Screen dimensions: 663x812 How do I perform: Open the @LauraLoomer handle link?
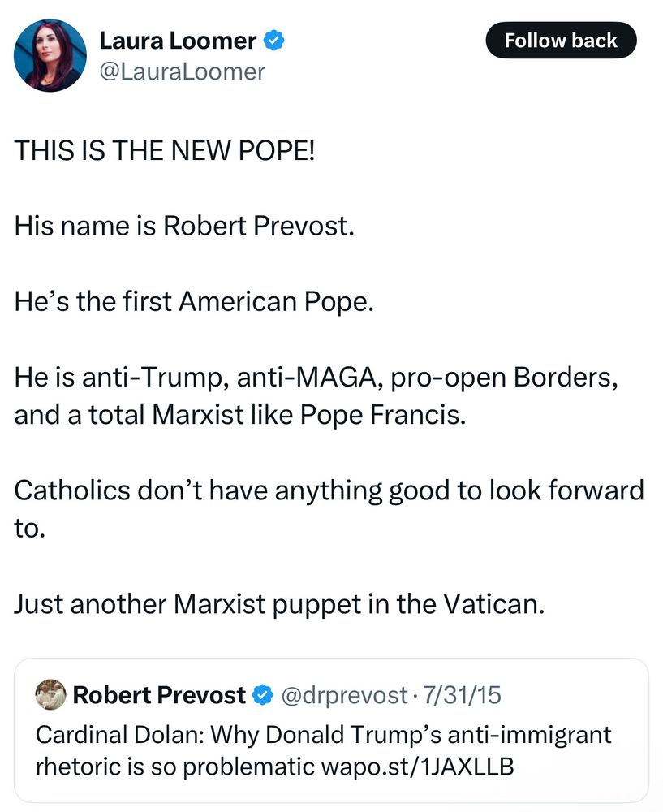[x=181, y=71]
